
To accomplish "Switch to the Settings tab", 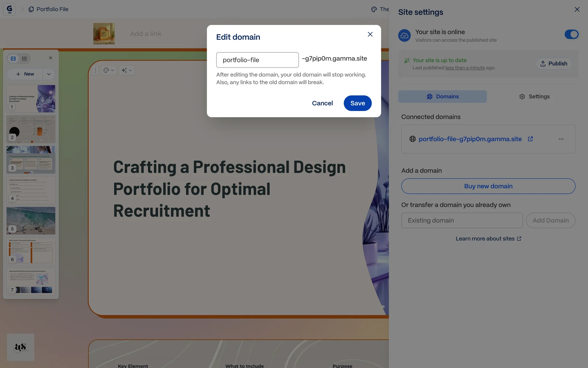I will (534, 97).
